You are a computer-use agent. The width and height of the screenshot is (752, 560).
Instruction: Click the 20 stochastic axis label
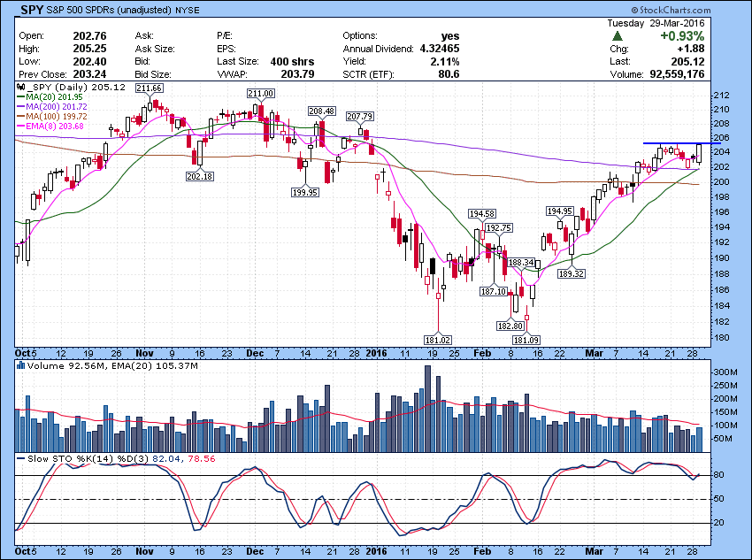pyautogui.click(x=718, y=523)
